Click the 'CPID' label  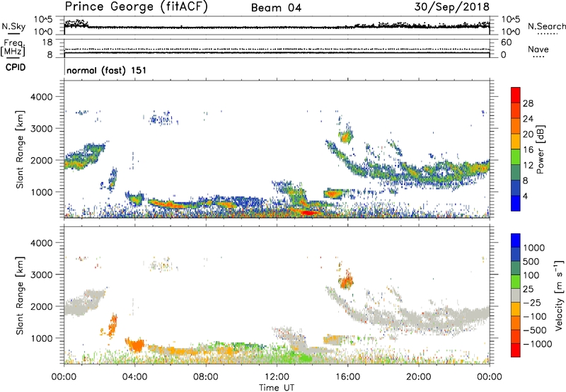pyautogui.click(x=16, y=67)
